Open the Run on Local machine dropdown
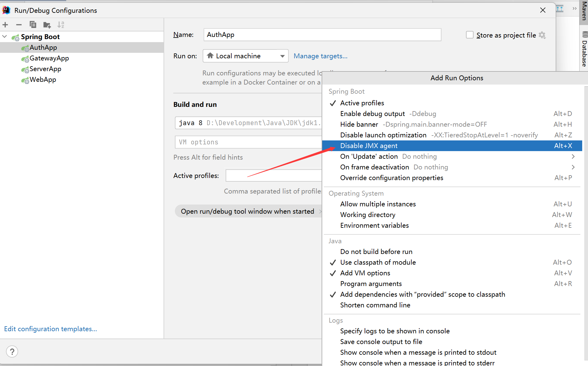Screen dimensions: 588x366 [x=245, y=56]
